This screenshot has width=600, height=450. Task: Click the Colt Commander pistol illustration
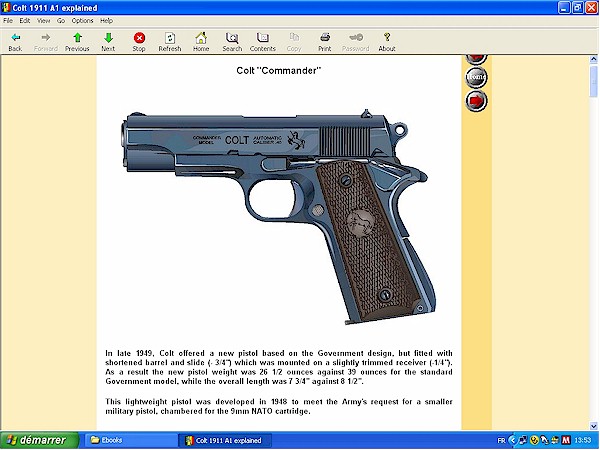click(x=279, y=217)
